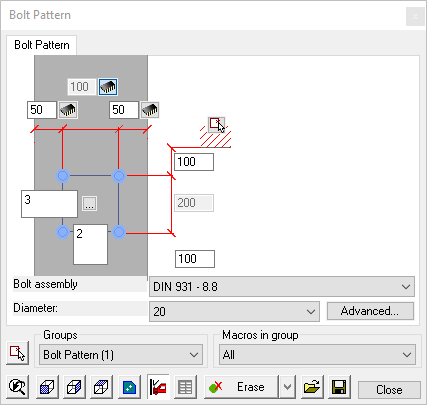Expand the Macros in group All dropdown

pos(317,355)
